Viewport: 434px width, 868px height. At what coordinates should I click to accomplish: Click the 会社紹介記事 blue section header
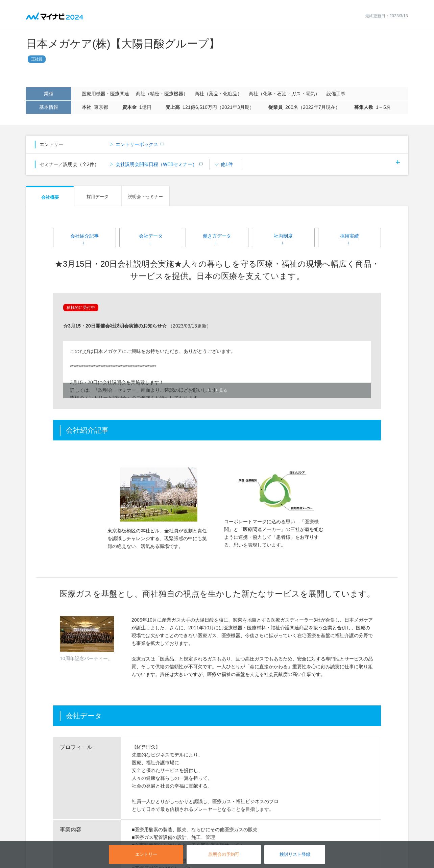pyautogui.click(x=217, y=430)
